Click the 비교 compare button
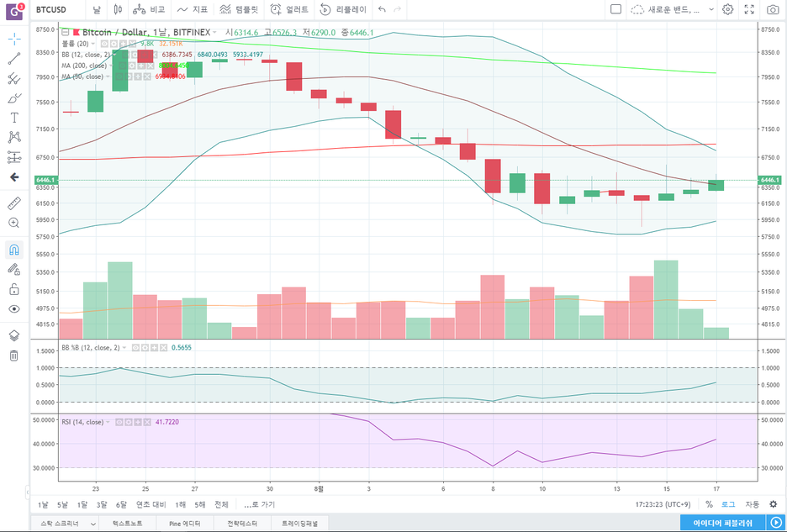Viewport: 787px width, 532px height. click(149, 9)
